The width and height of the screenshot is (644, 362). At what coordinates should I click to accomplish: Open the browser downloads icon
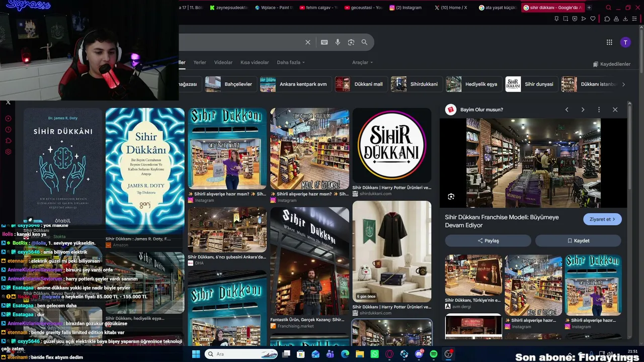click(x=625, y=19)
